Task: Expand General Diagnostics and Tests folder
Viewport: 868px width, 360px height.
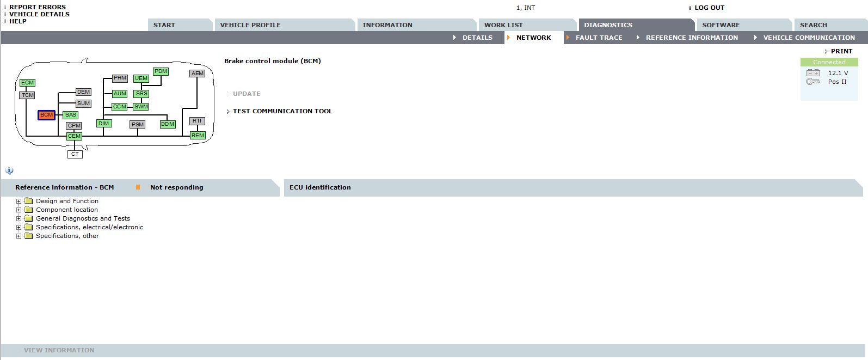Action: 19,218
